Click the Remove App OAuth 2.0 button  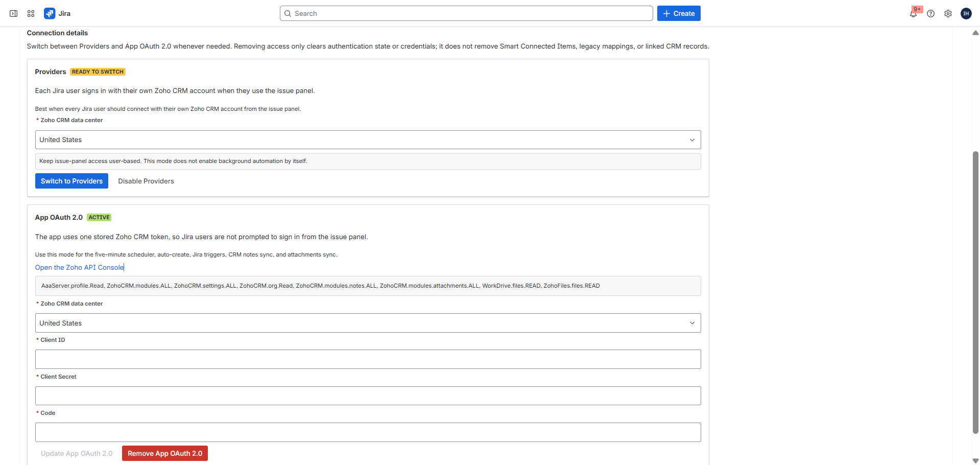coord(164,453)
